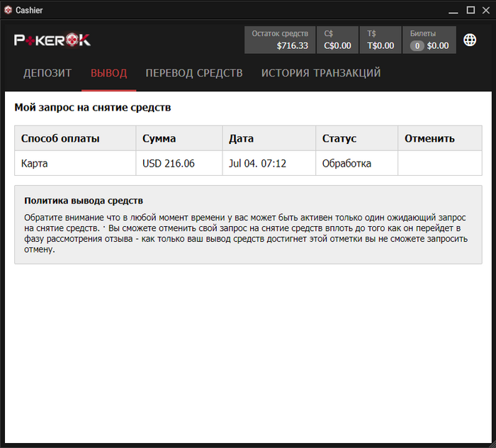This screenshot has width=496, height=448.
Task: Close the Cashier window
Action: pyautogui.click(x=486, y=10)
